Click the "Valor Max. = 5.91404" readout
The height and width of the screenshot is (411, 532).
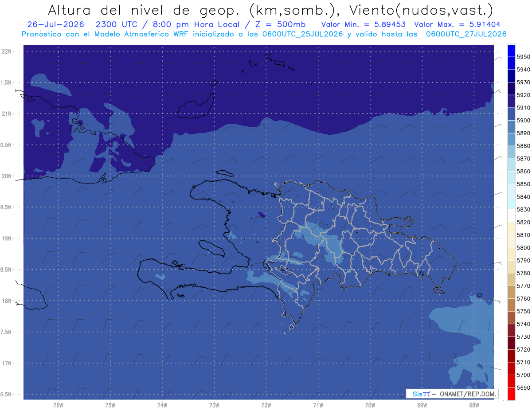457,24
